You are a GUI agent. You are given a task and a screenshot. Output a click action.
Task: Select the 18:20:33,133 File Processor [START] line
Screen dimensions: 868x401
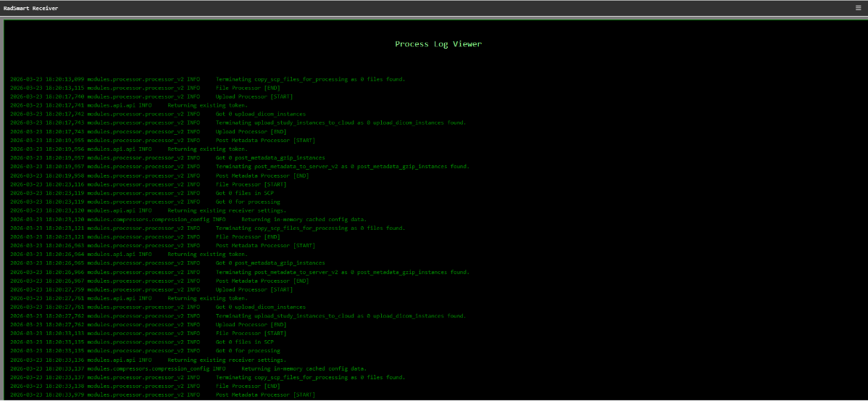(149, 334)
